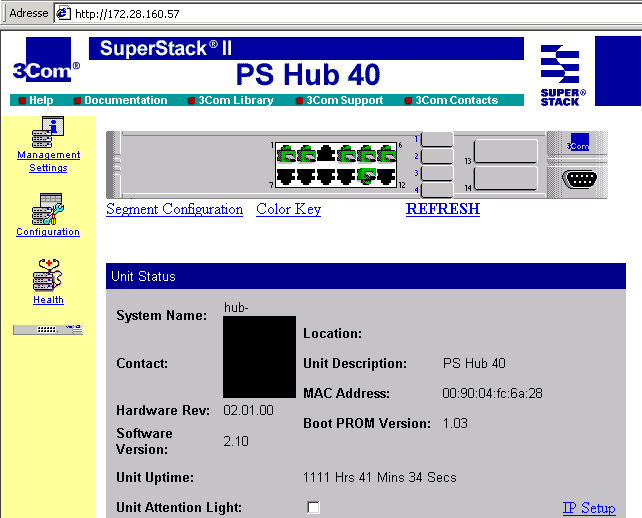The width and height of the screenshot is (642, 518).
Task: Click the Hardware Rev value 02.01.00
Action: click(249, 410)
